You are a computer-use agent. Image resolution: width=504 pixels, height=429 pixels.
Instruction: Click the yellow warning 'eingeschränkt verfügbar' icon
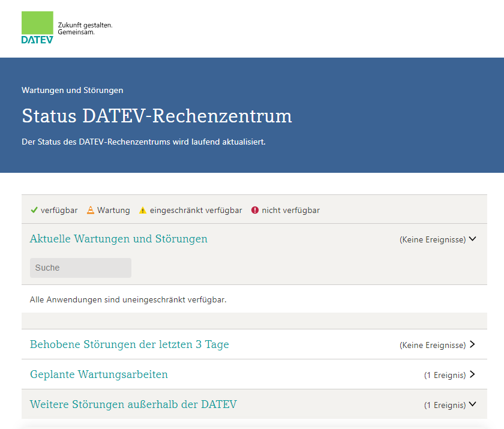click(143, 211)
